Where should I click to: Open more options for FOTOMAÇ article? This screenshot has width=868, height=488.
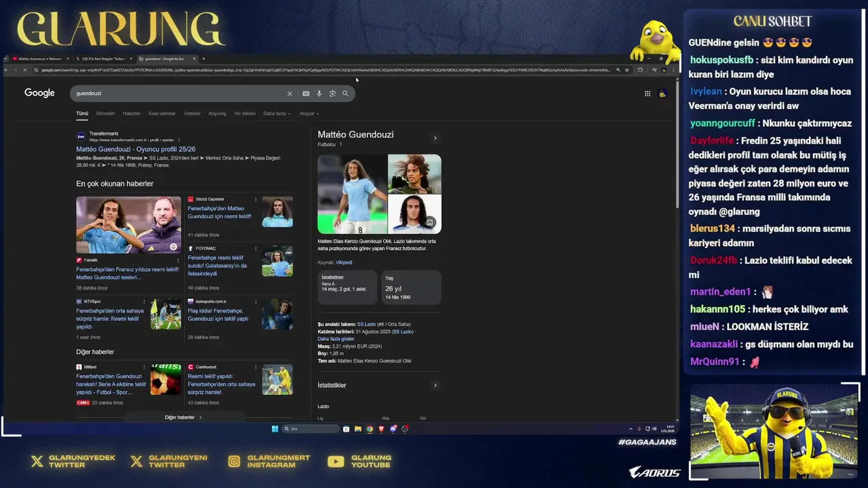(256, 249)
